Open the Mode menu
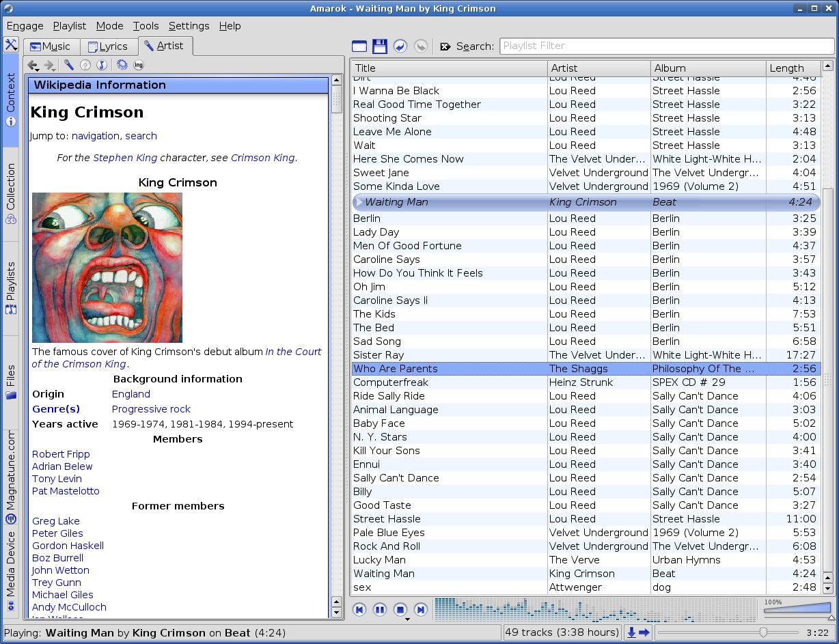 click(109, 26)
